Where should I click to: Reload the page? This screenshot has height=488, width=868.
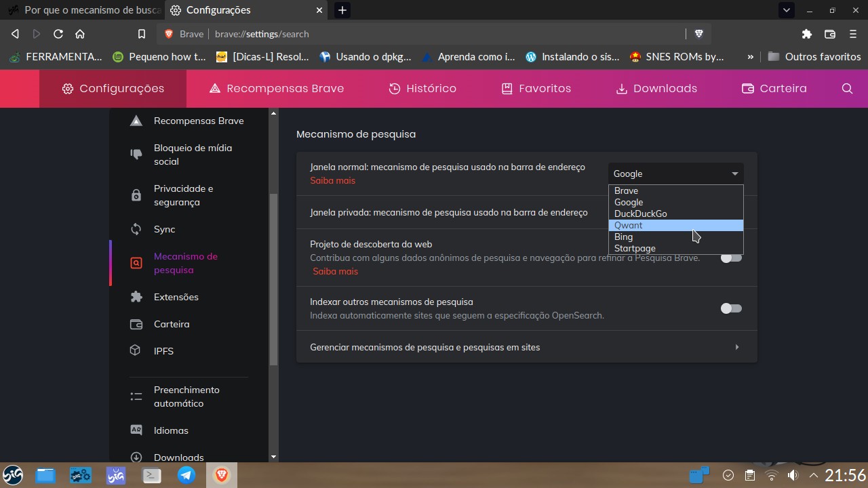click(58, 33)
